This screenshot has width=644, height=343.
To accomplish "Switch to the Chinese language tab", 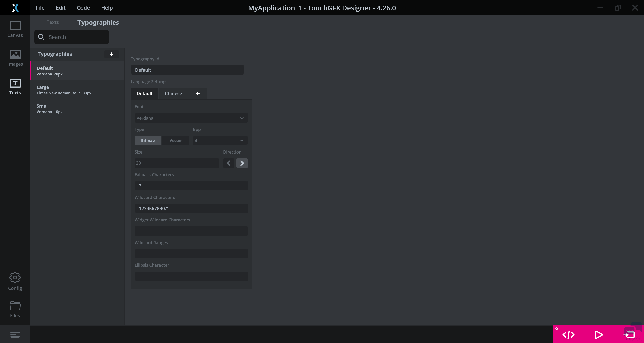I will coord(173,93).
